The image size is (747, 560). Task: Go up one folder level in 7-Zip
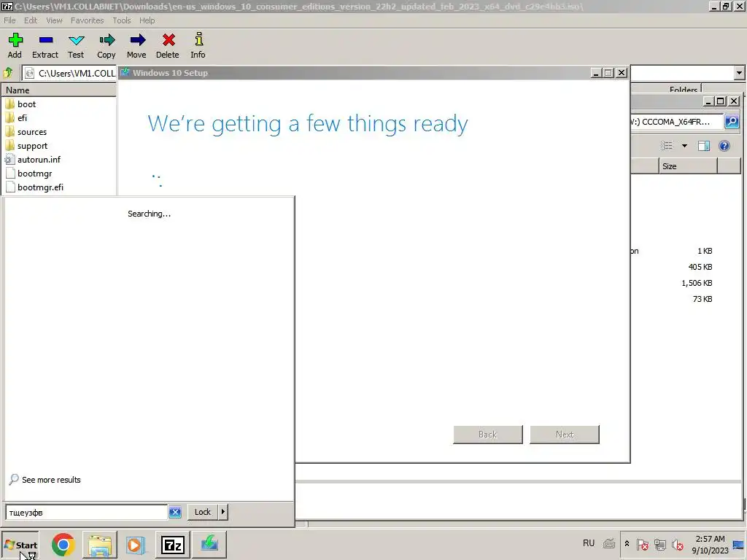(8, 73)
